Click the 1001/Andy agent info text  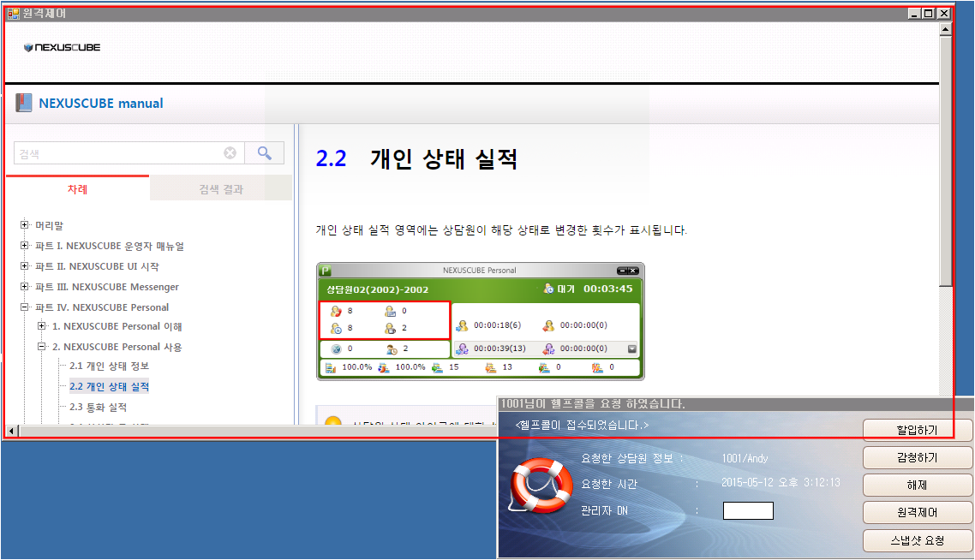(745, 458)
